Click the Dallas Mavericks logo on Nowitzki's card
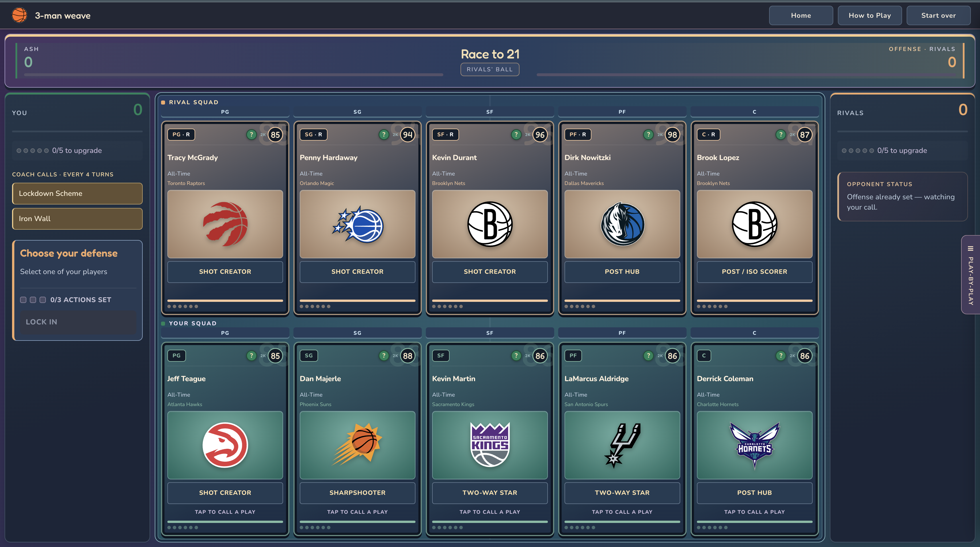980x547 pixels. pyautogui.click(x=622, y=224)
